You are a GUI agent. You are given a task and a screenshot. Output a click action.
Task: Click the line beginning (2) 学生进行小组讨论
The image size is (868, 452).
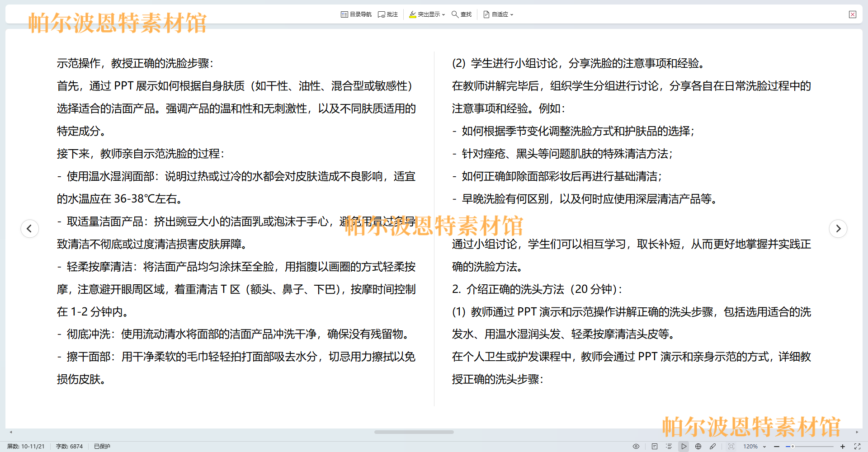pos(579,63)
